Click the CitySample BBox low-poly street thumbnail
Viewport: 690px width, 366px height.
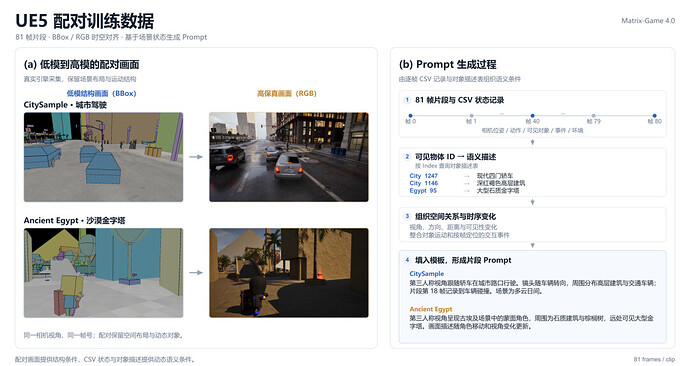coord(103,157)
